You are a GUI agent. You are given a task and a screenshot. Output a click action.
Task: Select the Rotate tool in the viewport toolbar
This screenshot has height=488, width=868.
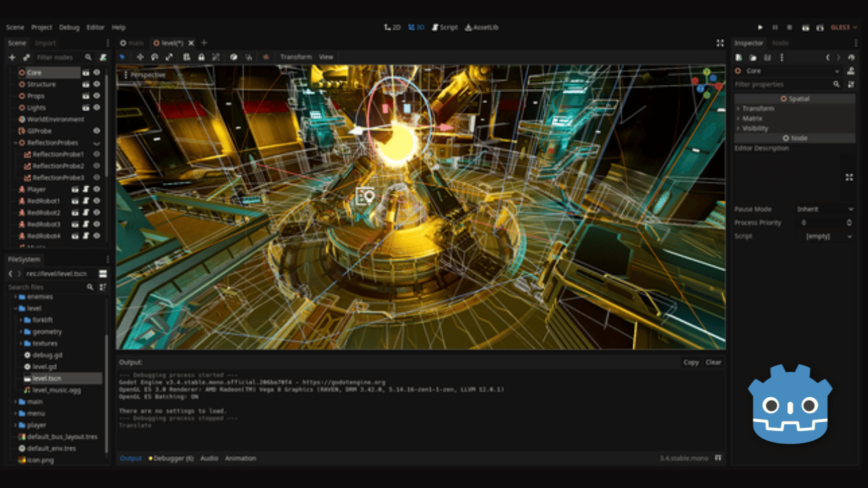tap(155, 57)
